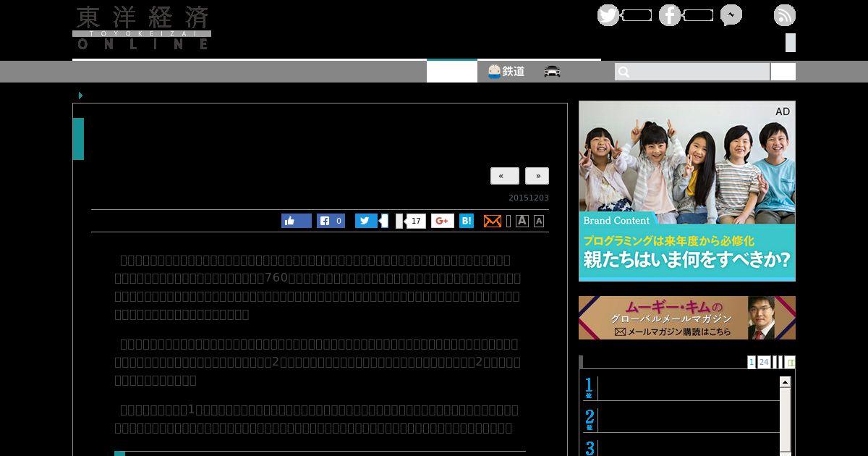This screenshot has width=868, height=456.
Task: Open the Messenger icon in the header
Action: pyautogui.click(x=731, y=15)
